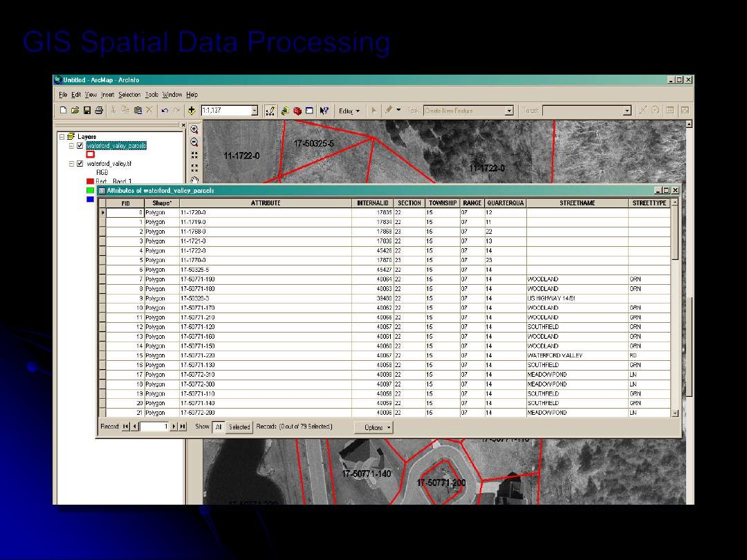Open the Editor dropdown menu
The image size is (747, 560).
[349, 111]
